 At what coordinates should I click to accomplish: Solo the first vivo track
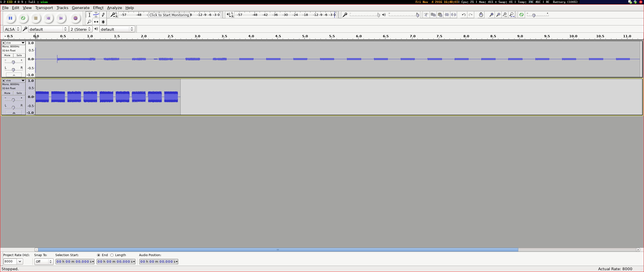19,55
